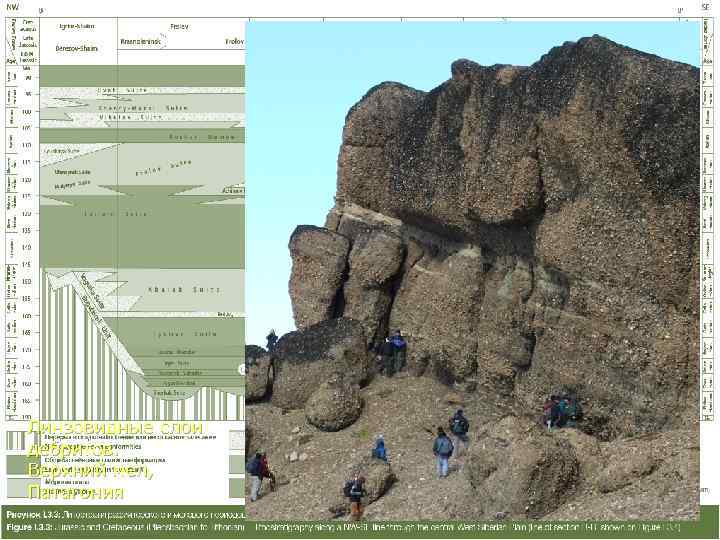Click the rock outcrop photograph
The image size is (720, 540).
click(x=472, y=270)
